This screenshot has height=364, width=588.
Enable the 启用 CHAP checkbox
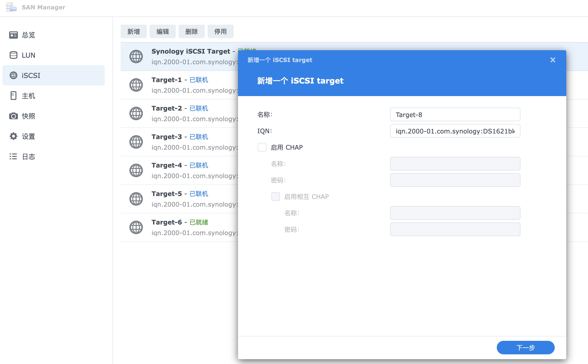[262, 147]
